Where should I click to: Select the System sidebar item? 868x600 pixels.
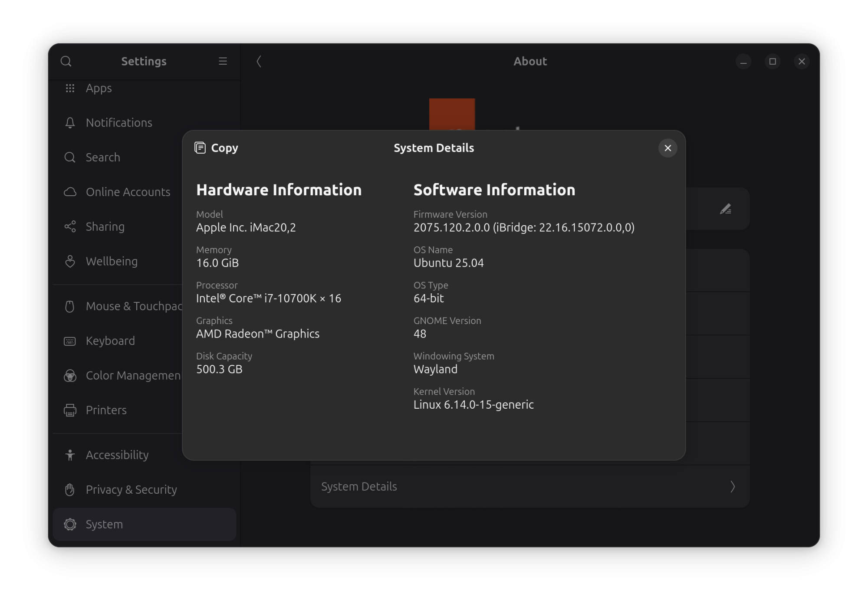pos(145,524)
